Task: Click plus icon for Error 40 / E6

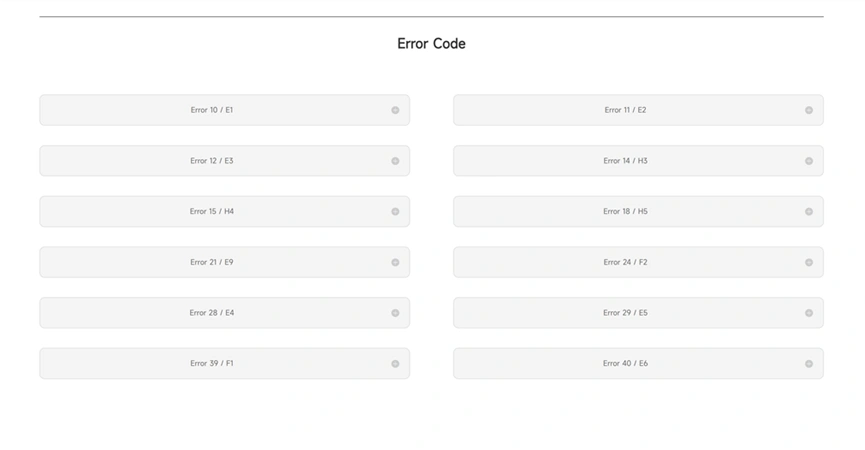Action: [809, 364]
